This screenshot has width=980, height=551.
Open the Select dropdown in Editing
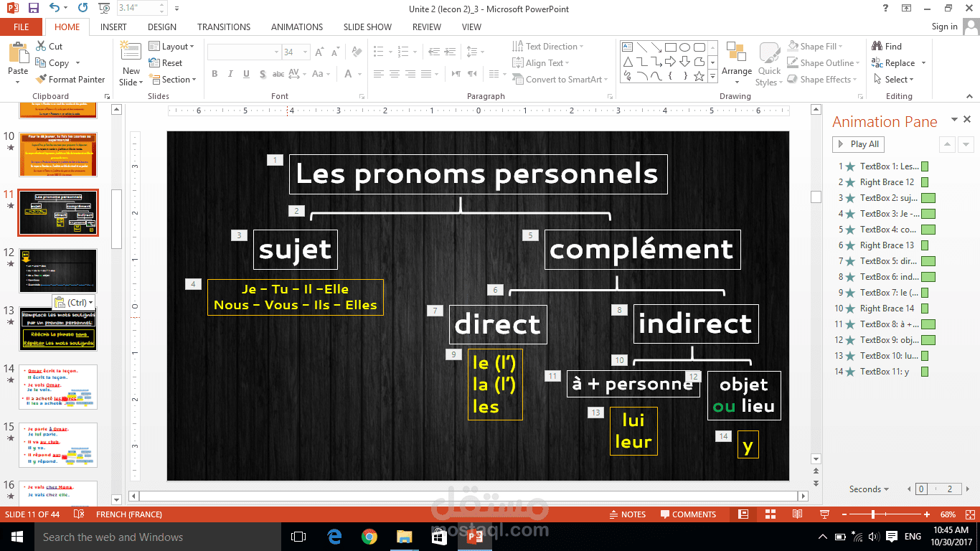[893, 80]
